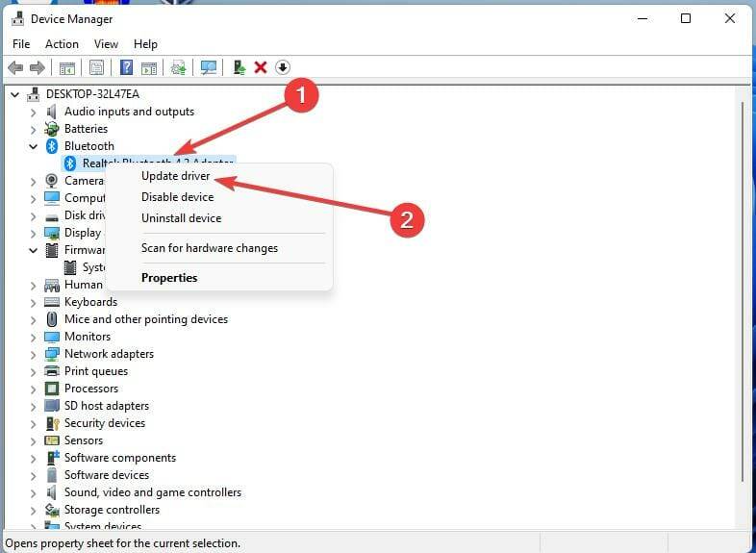
Task: Select the Print queues printer icon
Action: 52,371
